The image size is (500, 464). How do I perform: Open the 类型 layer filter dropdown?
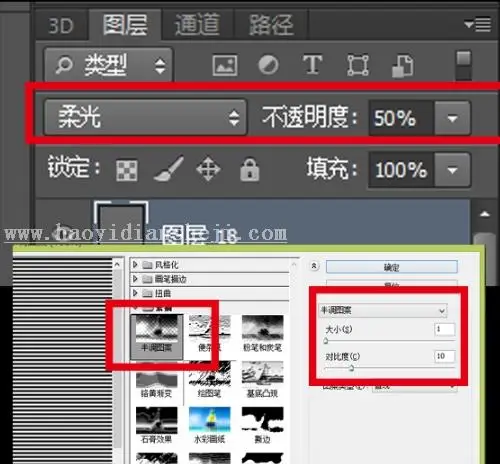point(108,65)
